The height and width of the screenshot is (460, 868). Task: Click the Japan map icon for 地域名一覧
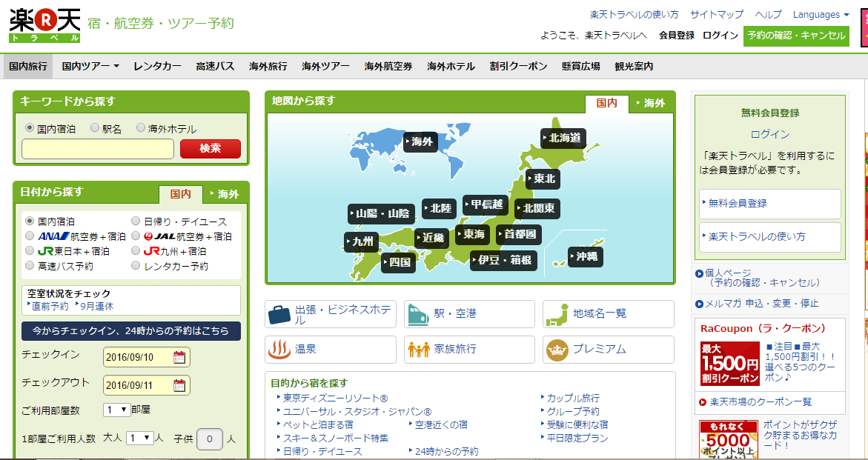click(557, 314)
